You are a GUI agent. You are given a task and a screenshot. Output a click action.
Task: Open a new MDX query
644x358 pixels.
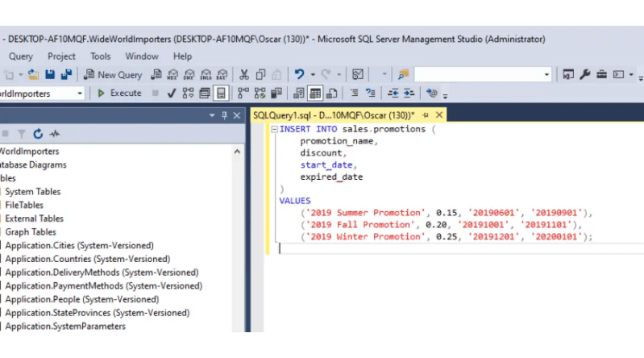pos(172,75)
